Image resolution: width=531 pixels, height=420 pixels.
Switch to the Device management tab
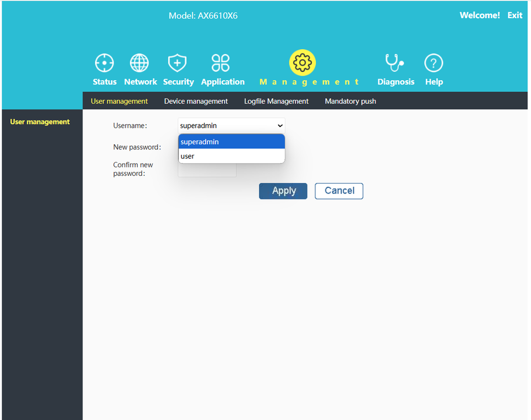[x=196, y=101]
